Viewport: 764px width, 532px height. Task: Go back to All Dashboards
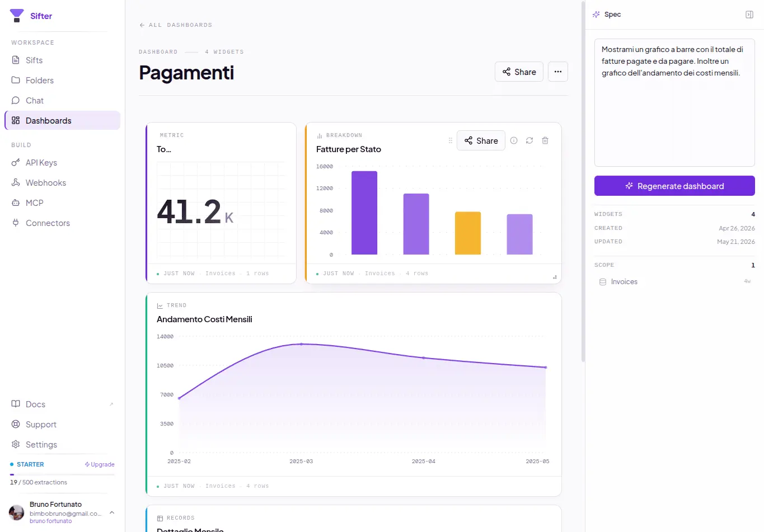[x=176, y=25]
